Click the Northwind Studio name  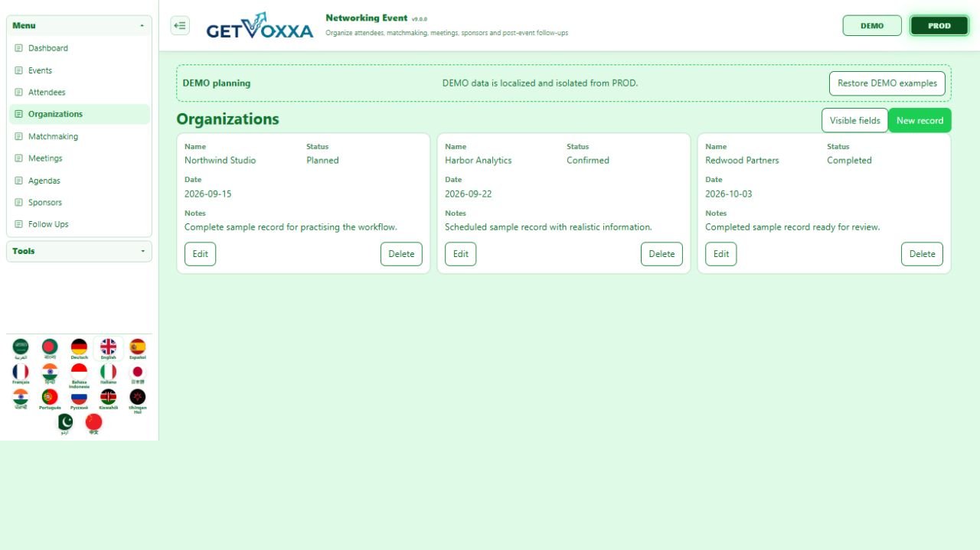(x=220, y=161)
